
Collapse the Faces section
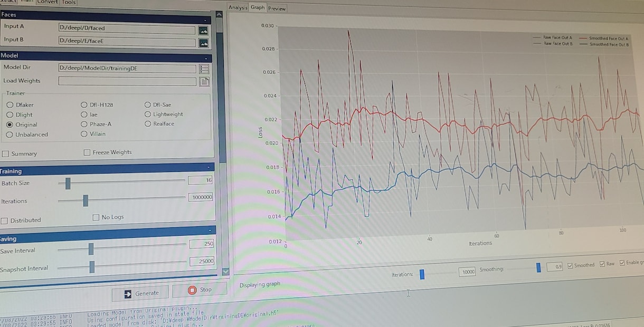pyautogui.click(x=204, y=19)
